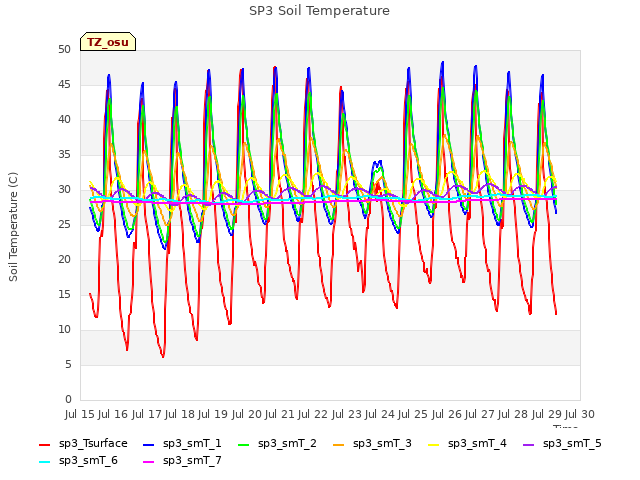Click the yellow sp3_smT_4 legend swatch
The image size is (640, 480).
tap(433, 444)
